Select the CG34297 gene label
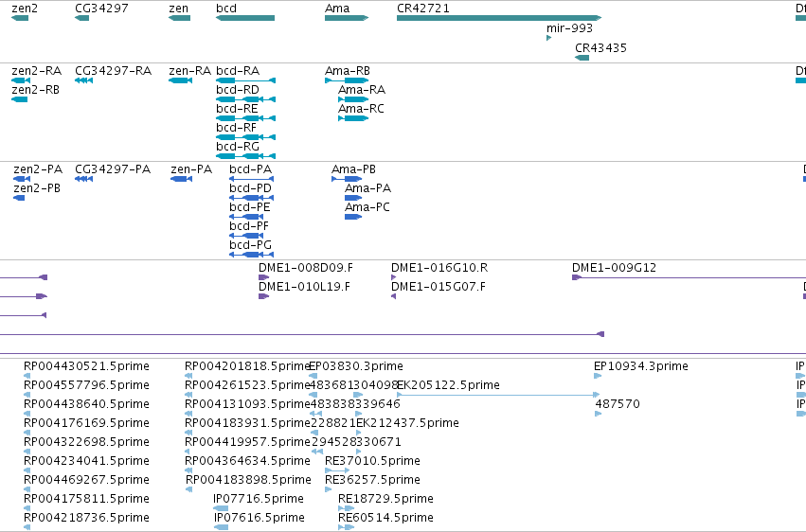Screen dimensions: 806x532 [101, 9]
